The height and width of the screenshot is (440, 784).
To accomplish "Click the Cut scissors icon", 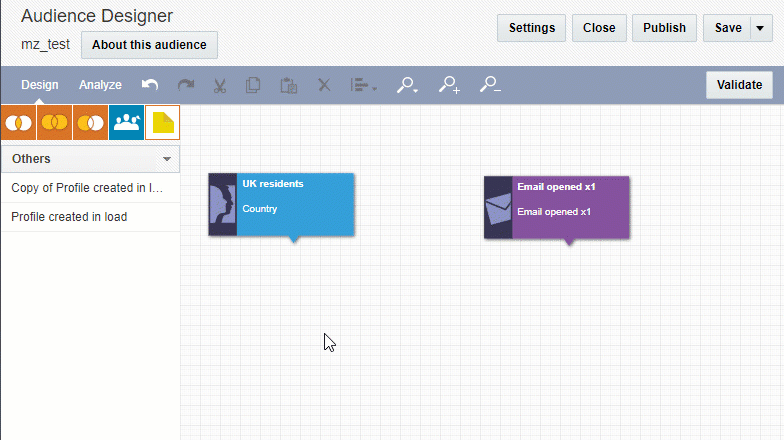I will (220, 85).
